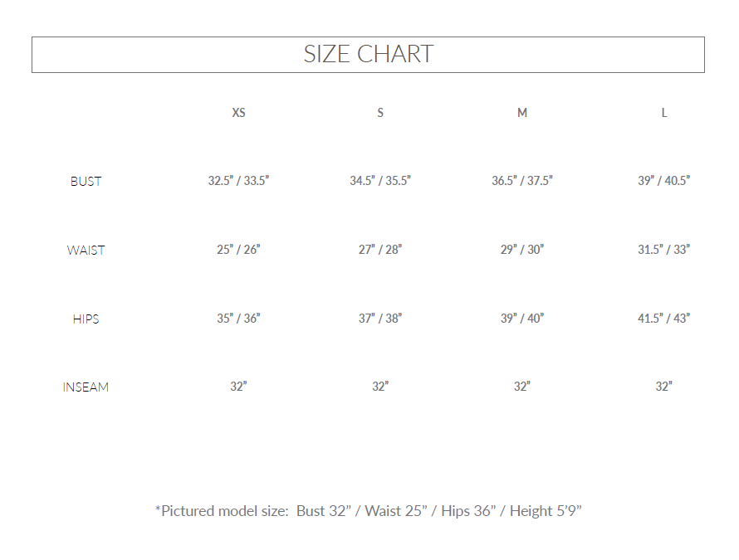Select the inseam value in the XS column

tap(238, 387)
